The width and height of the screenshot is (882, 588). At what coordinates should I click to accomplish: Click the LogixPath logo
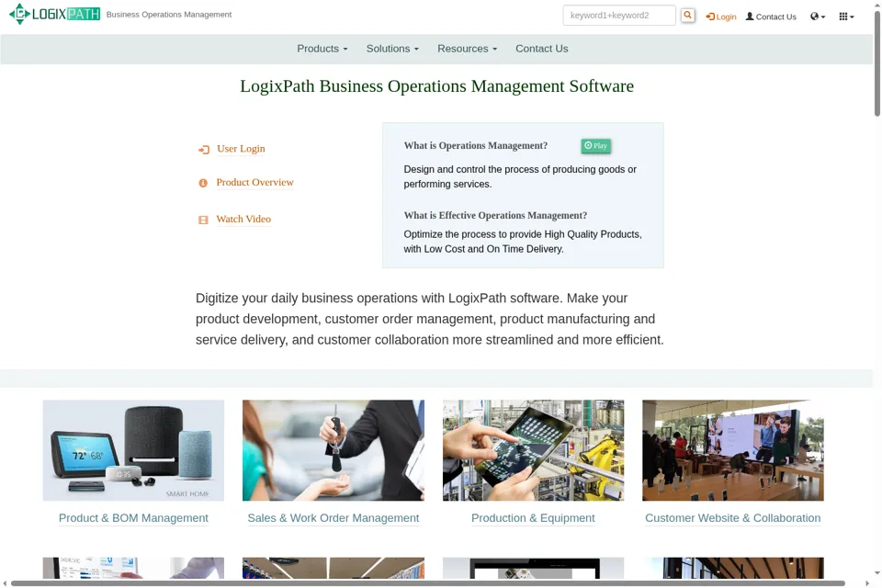point(54,14)
